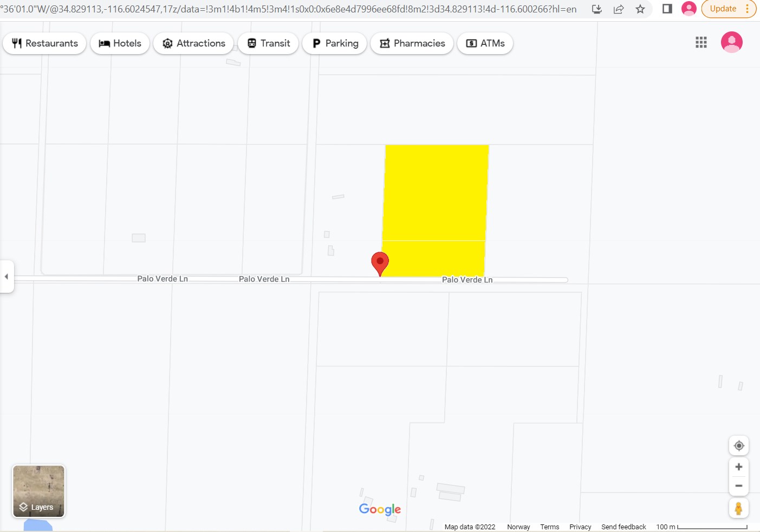This screenshot has height=532, width=760.
Task: Select the Street View pegman icon
Action: coord(738,509)
